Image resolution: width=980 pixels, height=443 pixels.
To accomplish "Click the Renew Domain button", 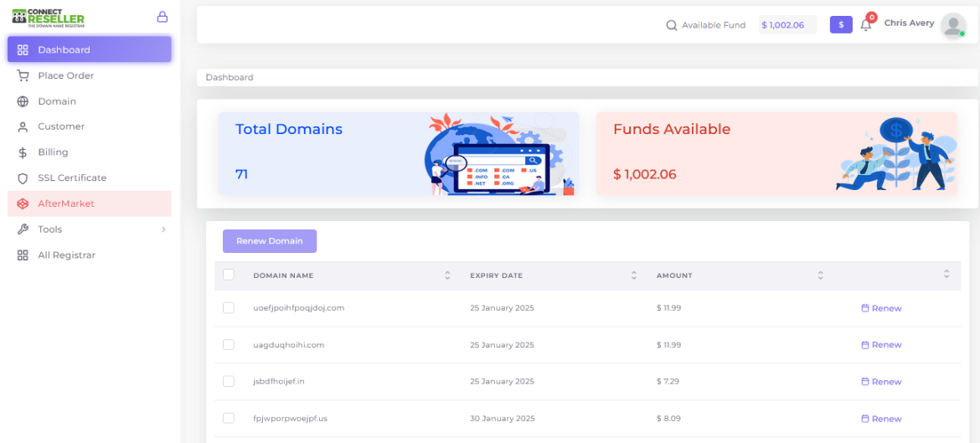I will [270, 241].
